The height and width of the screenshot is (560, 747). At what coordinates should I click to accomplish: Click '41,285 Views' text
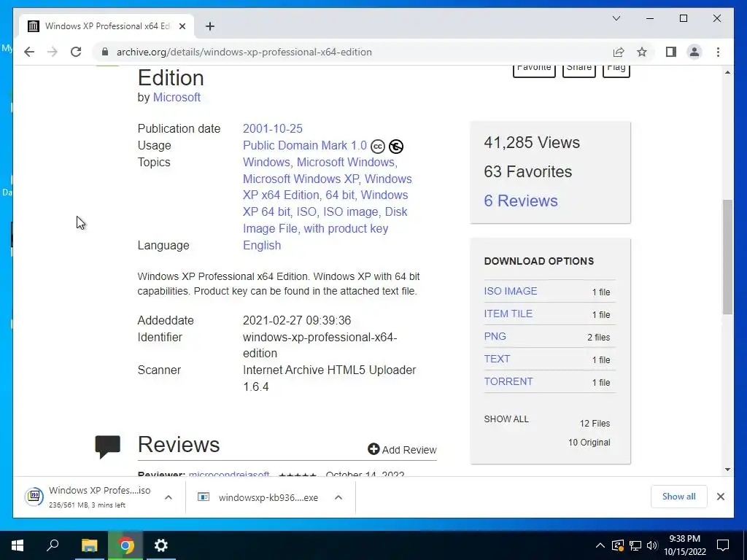pyautogui.click(x=532, y=142)
